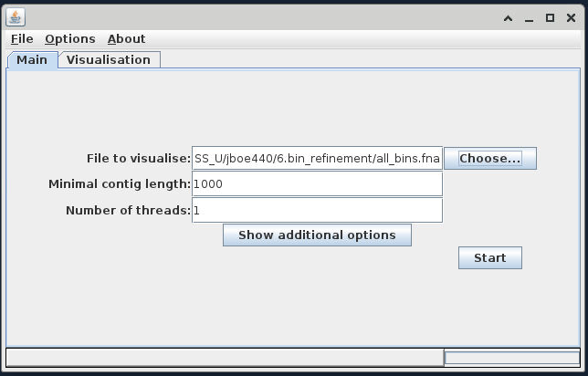Click the File to visualise path field
588x376 pixels.
[317, 159]
